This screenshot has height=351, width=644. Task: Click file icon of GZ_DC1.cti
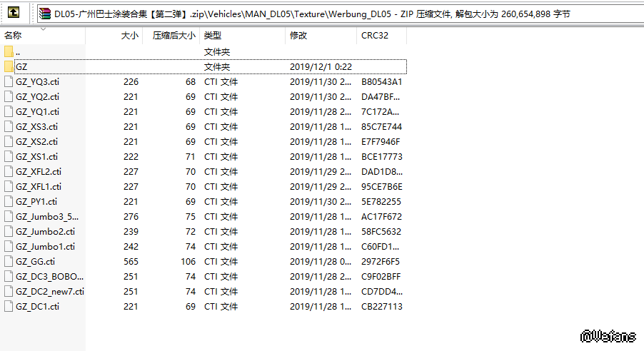tap(9, 306)
